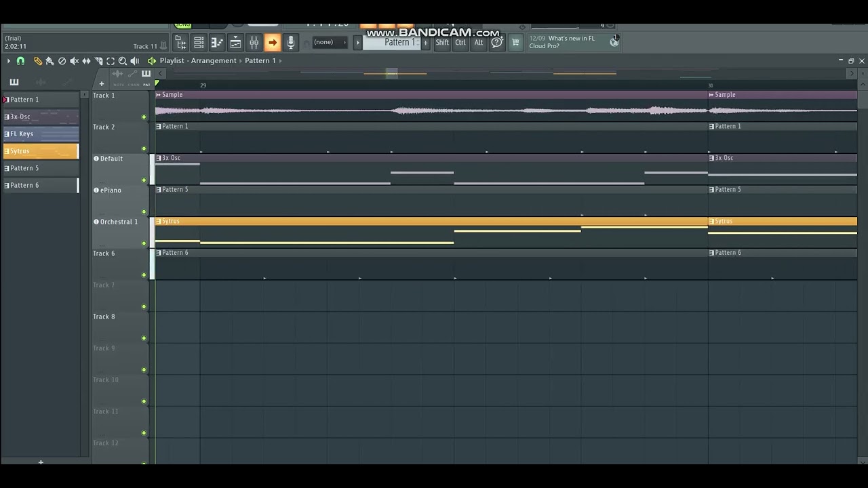Click bar 30 marker on the timeline
This screenshot has height=488, width=868.
[711, 85]
